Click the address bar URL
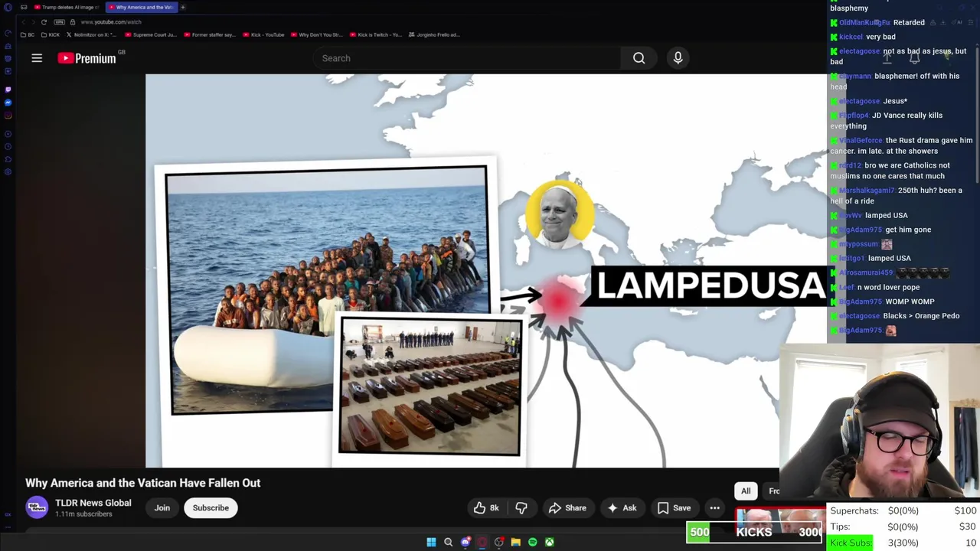This screenshot has height=551, width=980. (110, 22)
